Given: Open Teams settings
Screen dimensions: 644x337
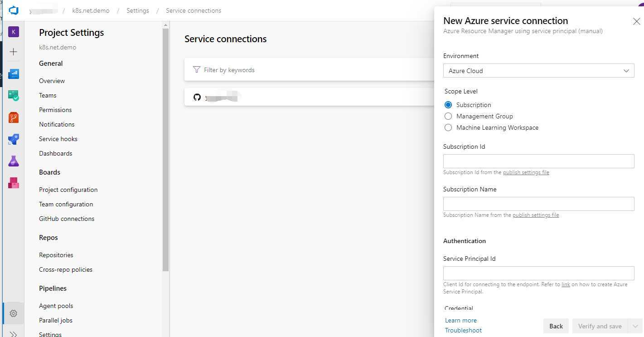Looking at the screenshot, I should coord(48,95).
